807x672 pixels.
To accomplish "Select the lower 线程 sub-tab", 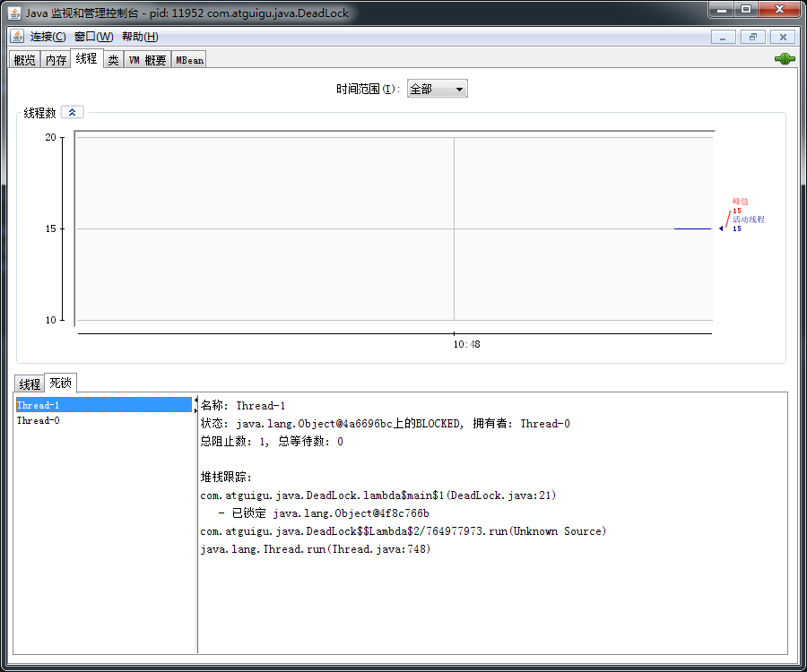I will (x=30, y=384).
